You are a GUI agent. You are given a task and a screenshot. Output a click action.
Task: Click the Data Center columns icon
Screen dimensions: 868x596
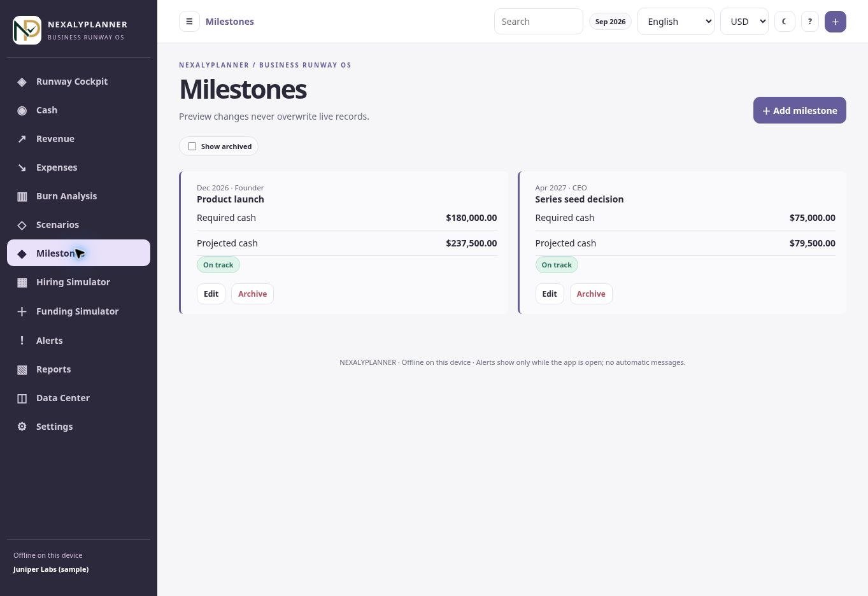(22, 398)
